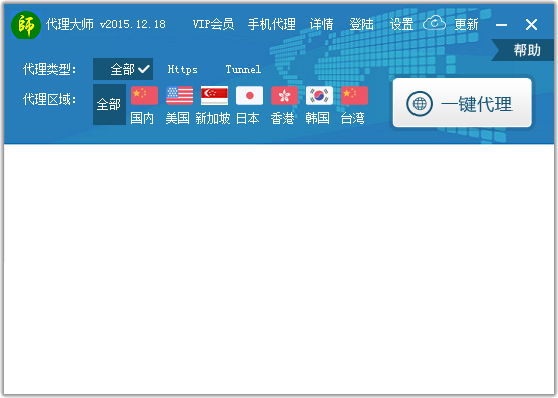Image resolution: width=558 pixels, height=398 pixels.
Task: Select the 国内 region label
Action: pos(142,118)
